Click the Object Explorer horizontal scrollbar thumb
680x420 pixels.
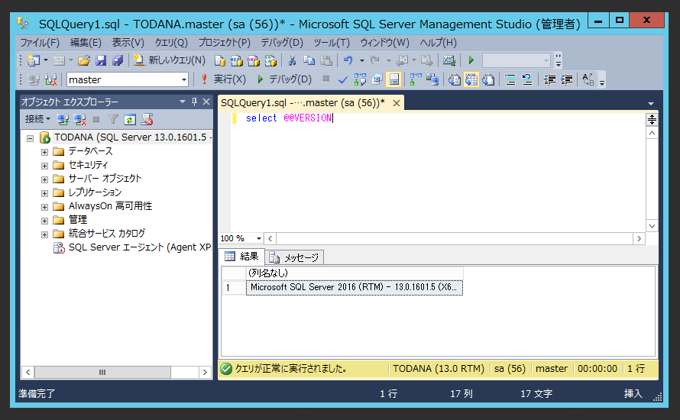click(x=102, y=372)
